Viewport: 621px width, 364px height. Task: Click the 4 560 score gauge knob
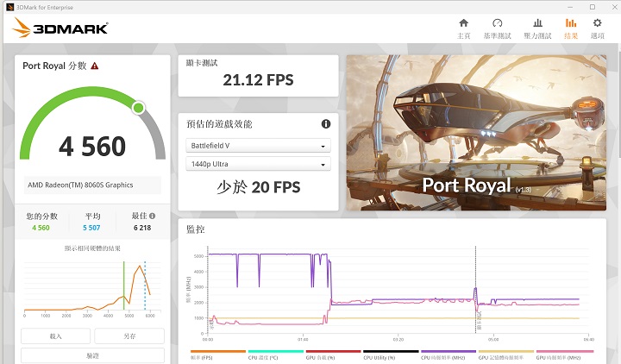138,107
